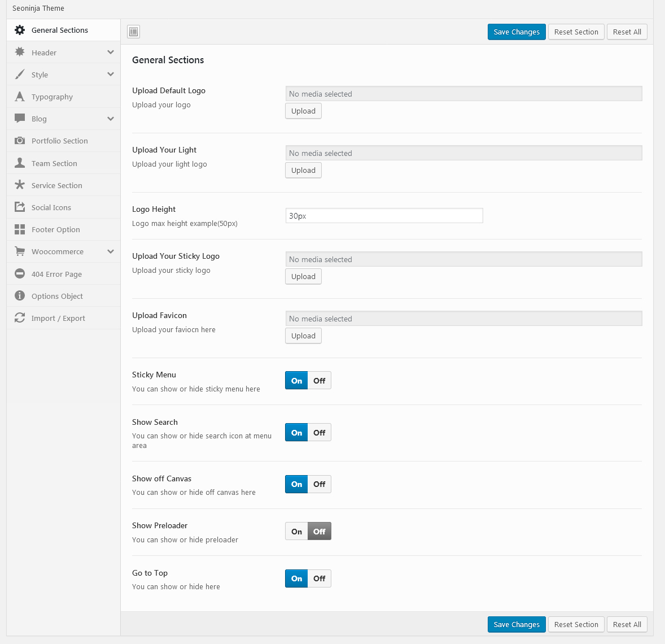The height and width of the screenshot is (644, 665).
Task: Click Upload for Upload Your Light logo
Action: [303, 170]
